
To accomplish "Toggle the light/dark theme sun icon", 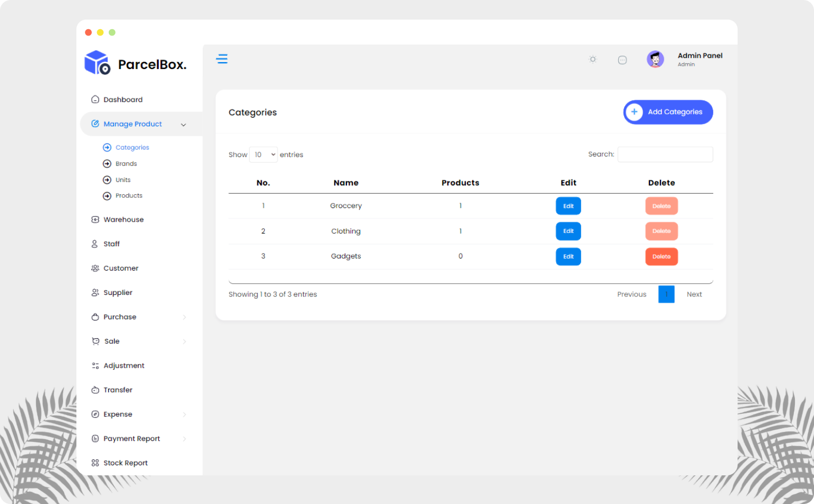I will [x=593, y=59].
